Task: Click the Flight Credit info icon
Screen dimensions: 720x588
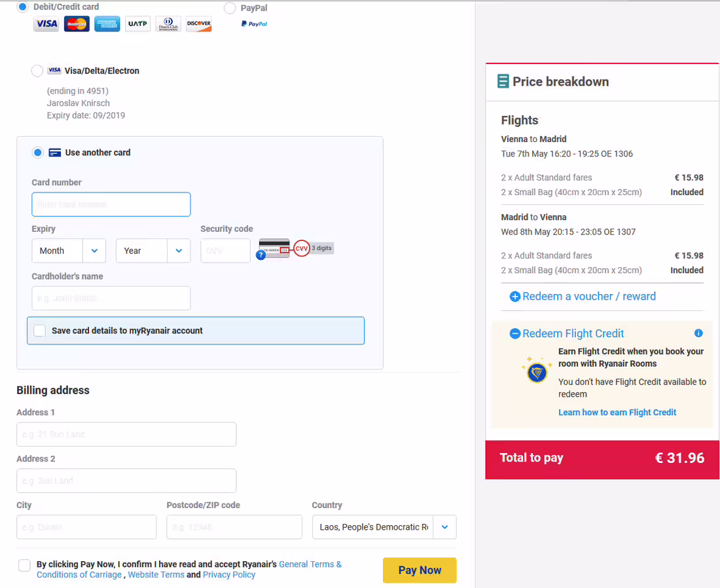Action: pos(698,333)
